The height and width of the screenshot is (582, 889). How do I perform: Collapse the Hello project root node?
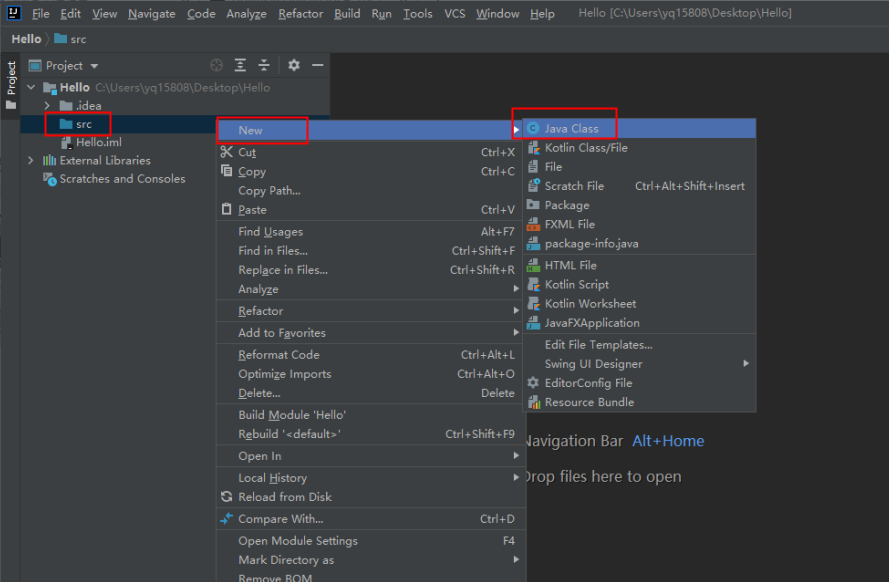pyautogui.click(x=31, y=87)
